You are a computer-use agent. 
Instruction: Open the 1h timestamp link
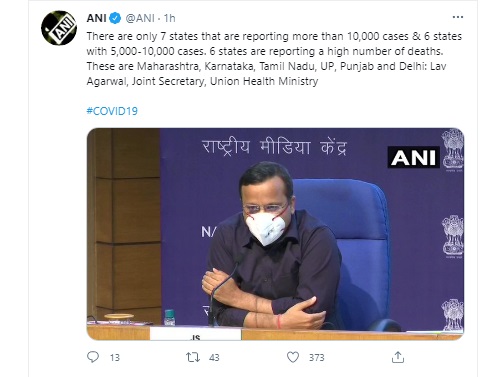[170, 18]
